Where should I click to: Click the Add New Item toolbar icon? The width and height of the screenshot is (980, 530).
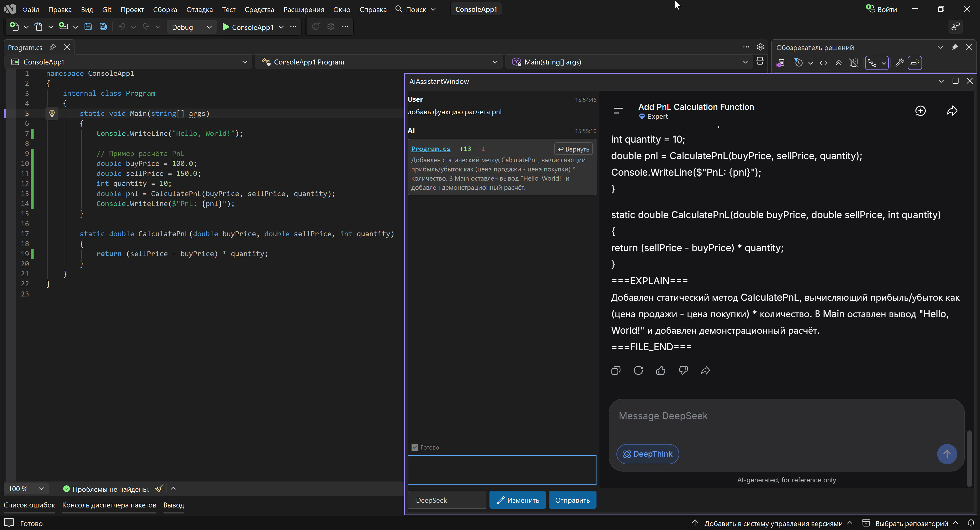(63, 27)
